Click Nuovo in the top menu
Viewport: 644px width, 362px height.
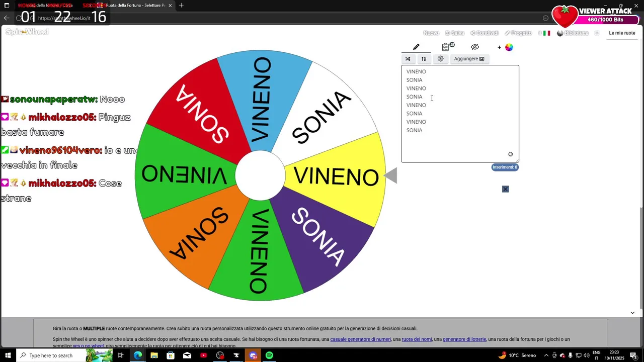point(431,33)
